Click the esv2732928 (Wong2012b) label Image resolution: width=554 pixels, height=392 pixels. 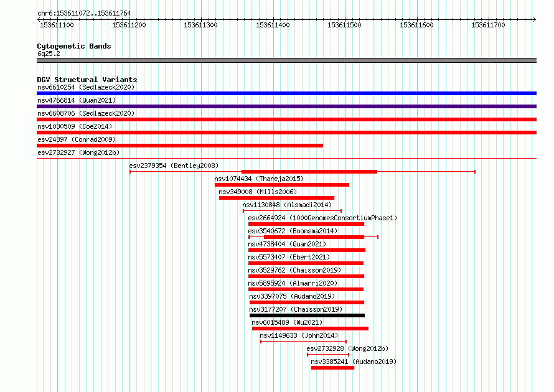tap(347, 348)
